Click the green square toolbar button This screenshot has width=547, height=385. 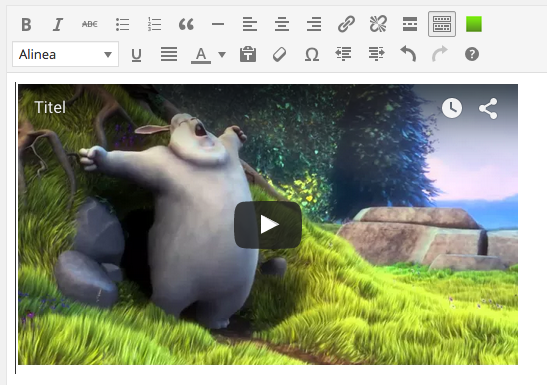click(x=474, y=24)
